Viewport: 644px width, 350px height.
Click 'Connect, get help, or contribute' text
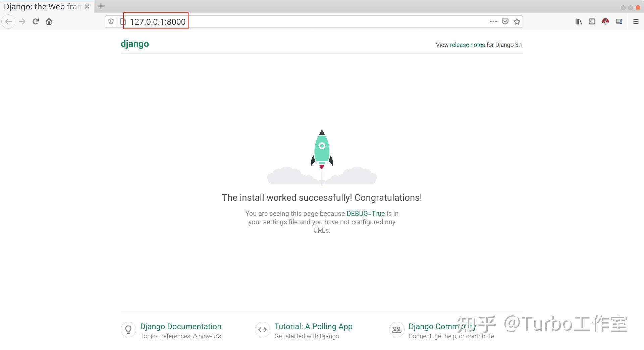[451, 336]
